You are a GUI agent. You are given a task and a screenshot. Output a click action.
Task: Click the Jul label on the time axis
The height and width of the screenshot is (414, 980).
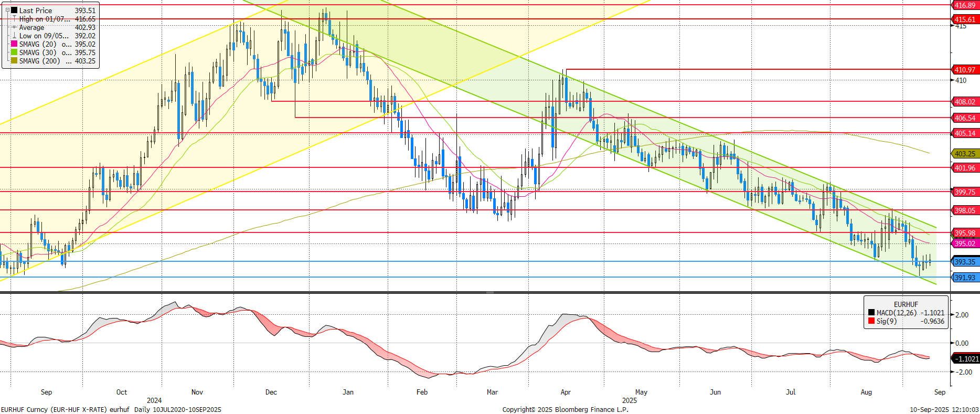[791, 392]
